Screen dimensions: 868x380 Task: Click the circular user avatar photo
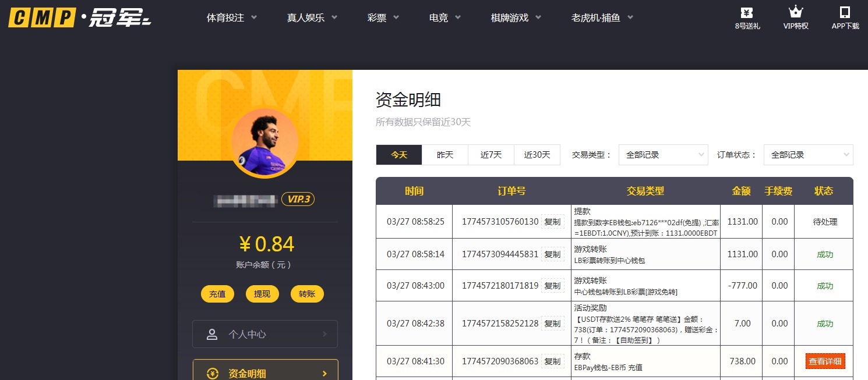click(x=265, y=141)
